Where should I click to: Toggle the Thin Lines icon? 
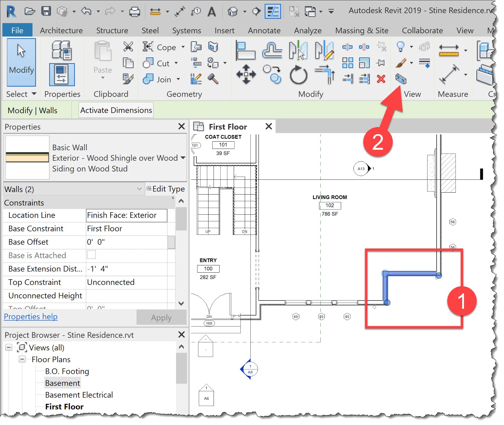pyautogui.click(x=272, y=12)
